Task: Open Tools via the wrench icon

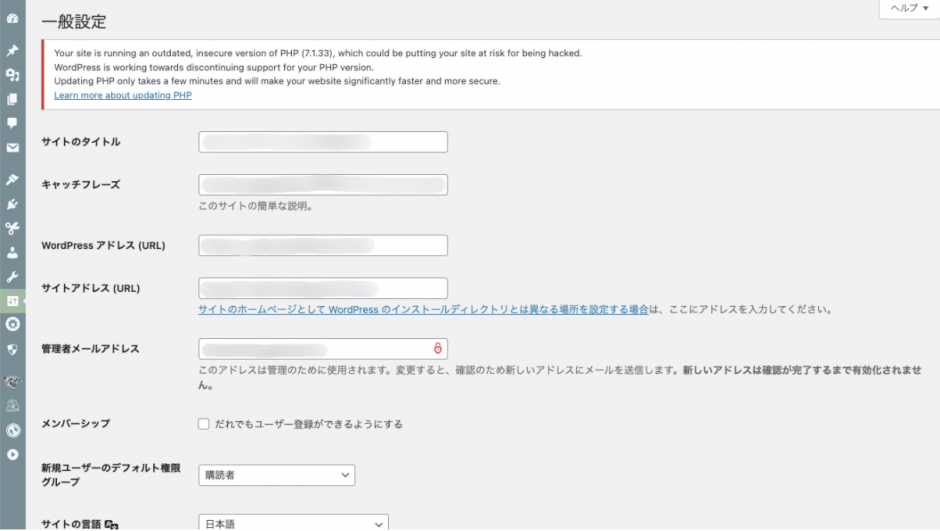Action: tap(12, 276)
